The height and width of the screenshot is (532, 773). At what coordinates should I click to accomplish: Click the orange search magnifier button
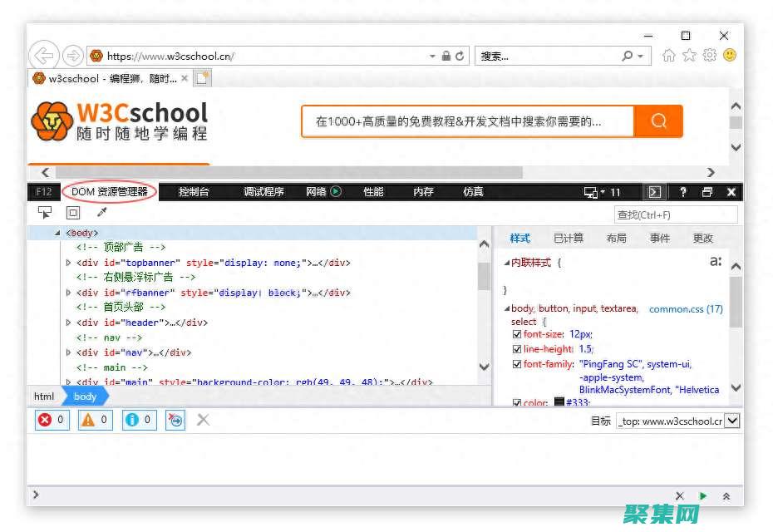(658, 121)
